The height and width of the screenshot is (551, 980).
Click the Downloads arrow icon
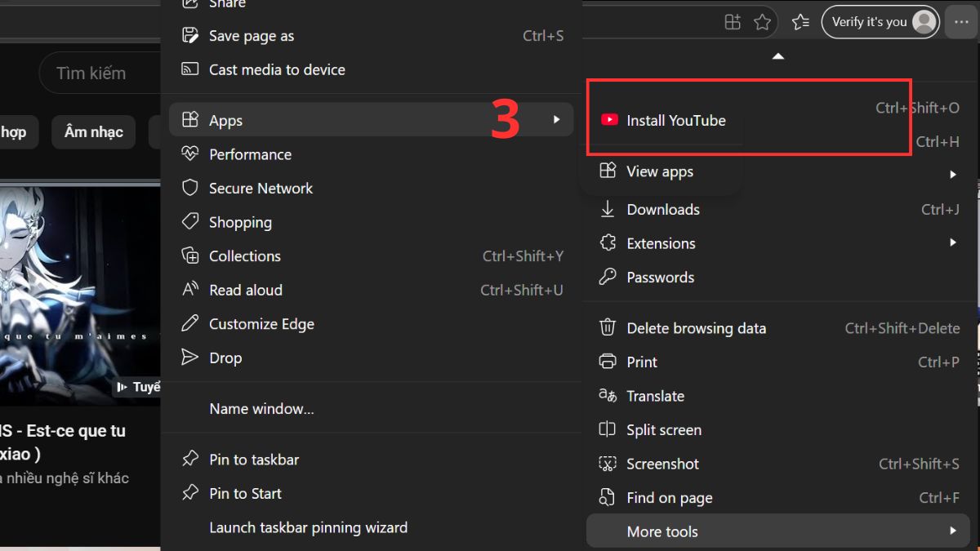tap(607, 209)
